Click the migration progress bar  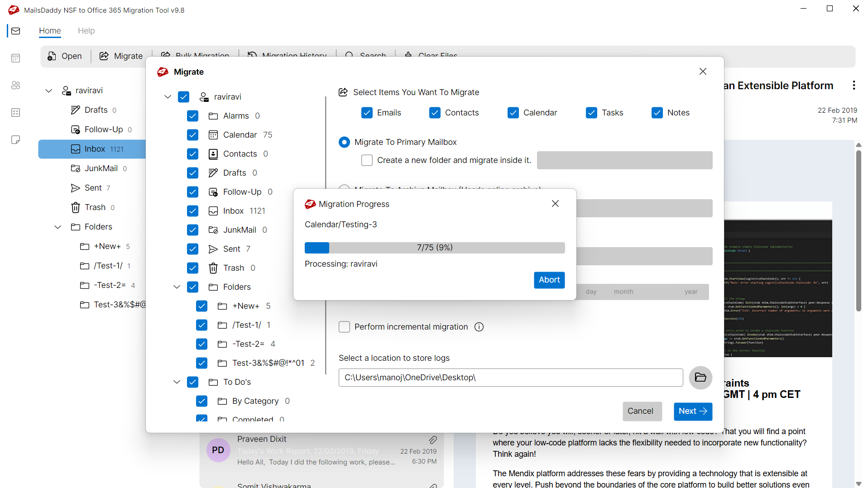pos(435,248)
